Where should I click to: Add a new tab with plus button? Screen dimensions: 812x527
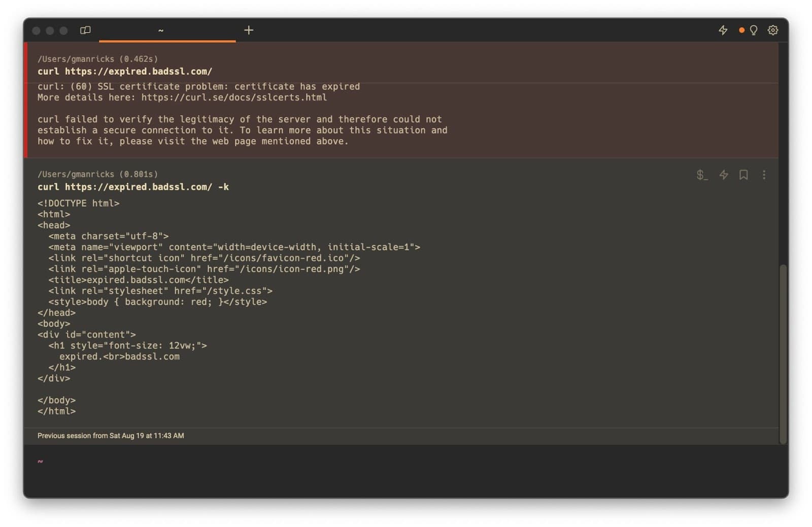(249, 30)
